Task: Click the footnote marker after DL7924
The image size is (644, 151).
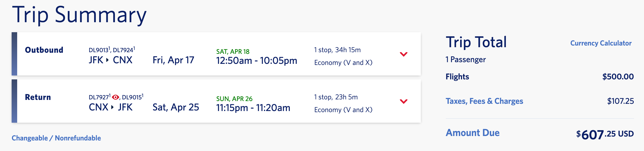Action: [x=134, y=48]
